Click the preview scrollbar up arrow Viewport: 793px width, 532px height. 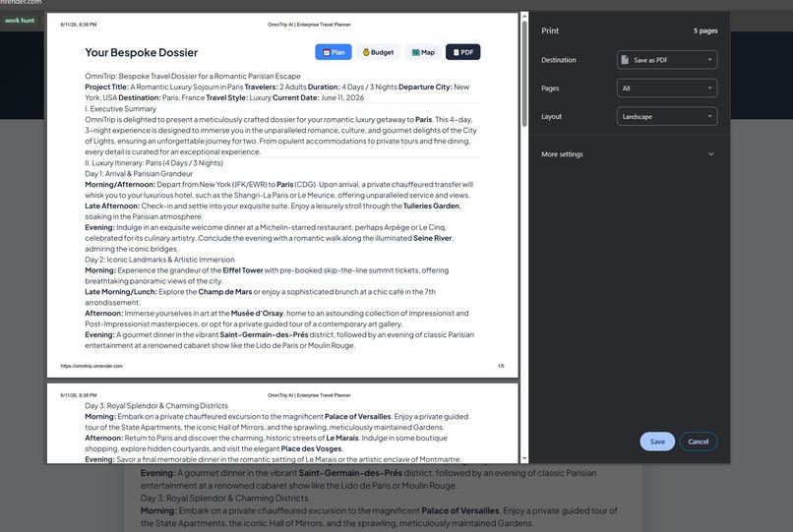pos(524,16)
